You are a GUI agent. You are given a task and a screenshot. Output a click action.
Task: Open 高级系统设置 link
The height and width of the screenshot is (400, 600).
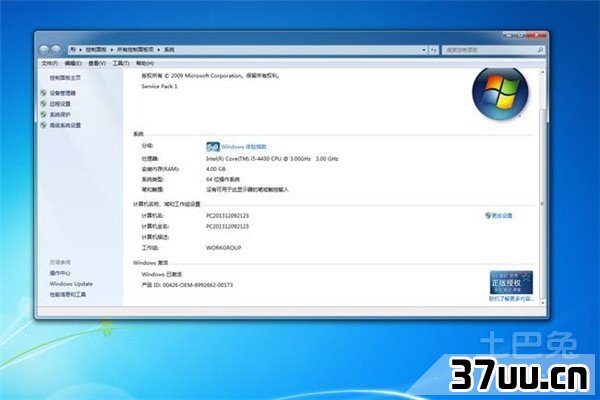tap(65, 125)
